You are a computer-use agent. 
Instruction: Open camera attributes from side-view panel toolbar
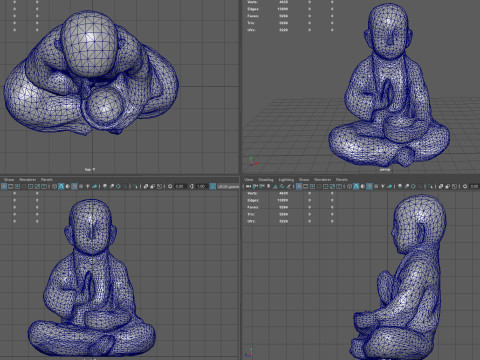pyautogui.click(x=262, y=186)
